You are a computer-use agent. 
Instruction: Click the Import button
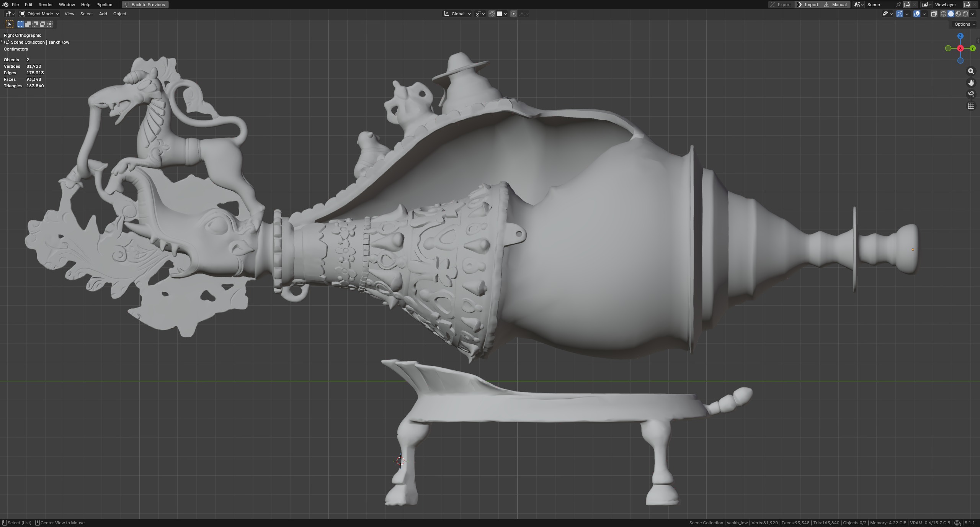808,5
